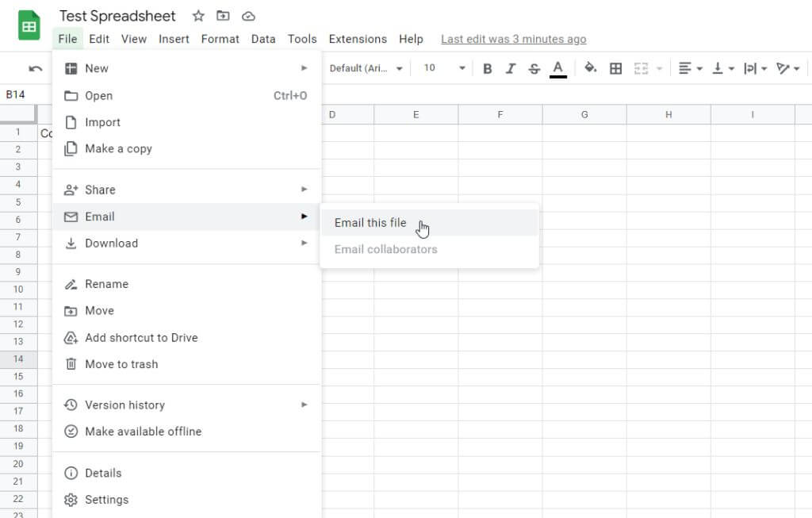Screen dimensions: 812x518
Task: Open the Help menu
Action: click(x=411, y=39)
